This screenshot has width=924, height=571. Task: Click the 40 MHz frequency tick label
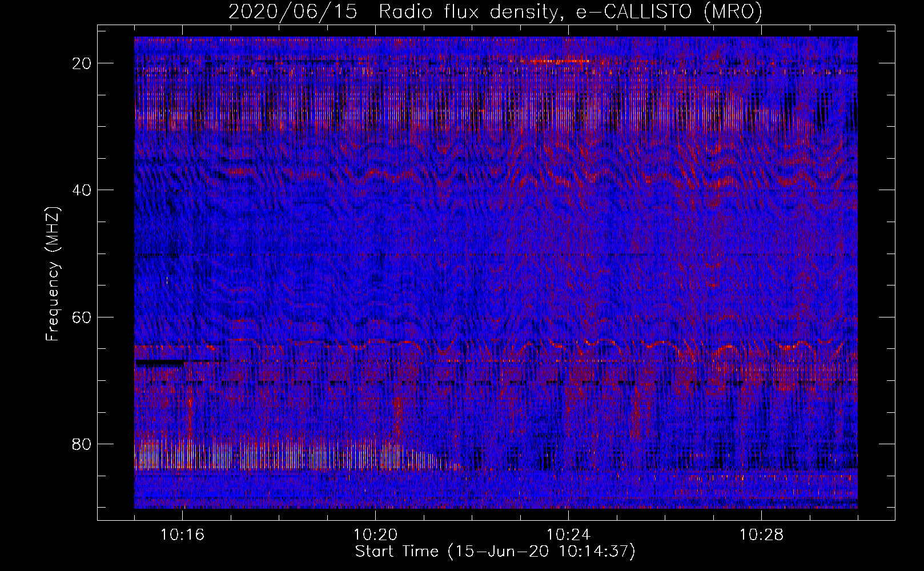point(82,190)
